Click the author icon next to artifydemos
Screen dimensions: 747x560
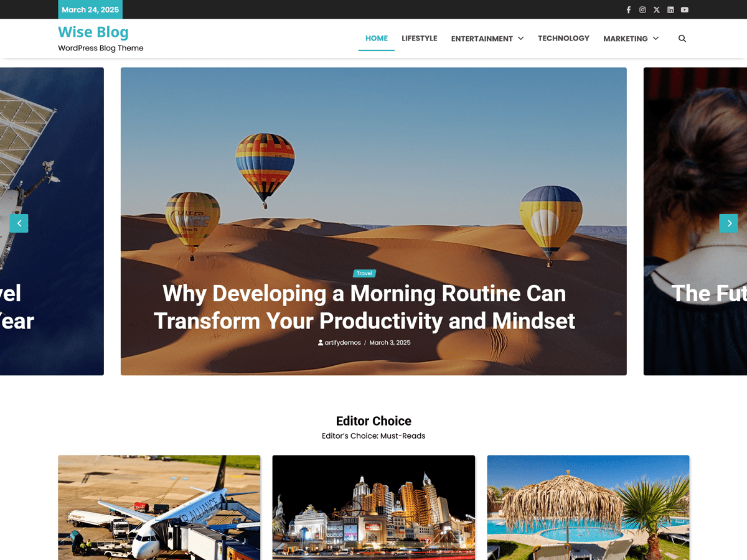coord(320,342)
